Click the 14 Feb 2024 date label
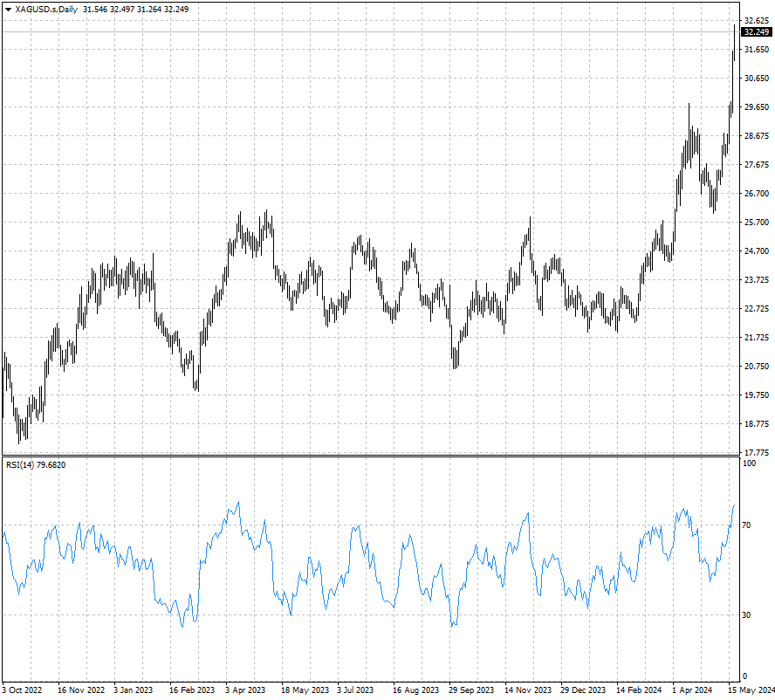Screen dimensions: 775x700 [x=639, y=690]
